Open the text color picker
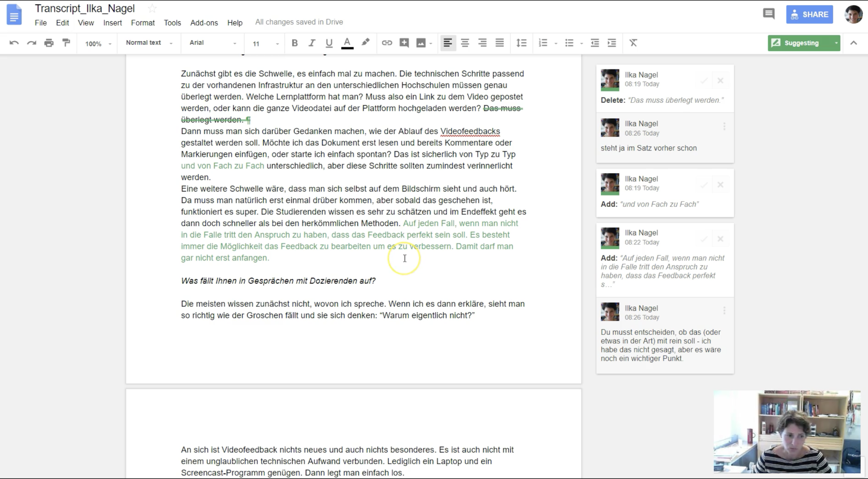This screenshot has height=479, width=868. tap(347, 43)
